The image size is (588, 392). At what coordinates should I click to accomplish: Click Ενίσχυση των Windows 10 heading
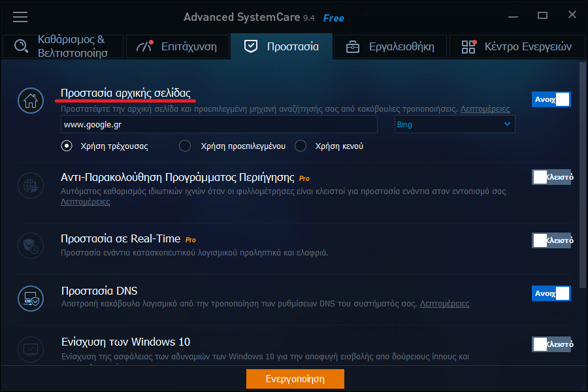(x=125, y=342)
